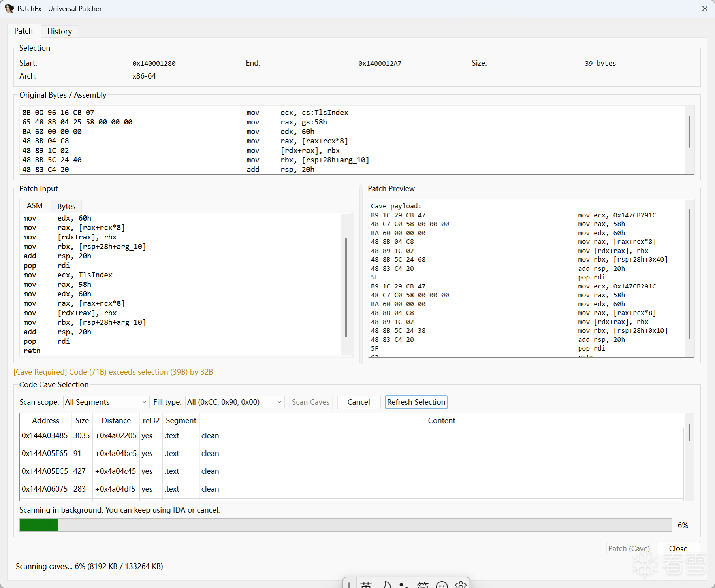Viewport: 715px width, 588px height.
Task: Click original line mov ecx, cs:TlsIndex
Action: (x=297, y=113)
